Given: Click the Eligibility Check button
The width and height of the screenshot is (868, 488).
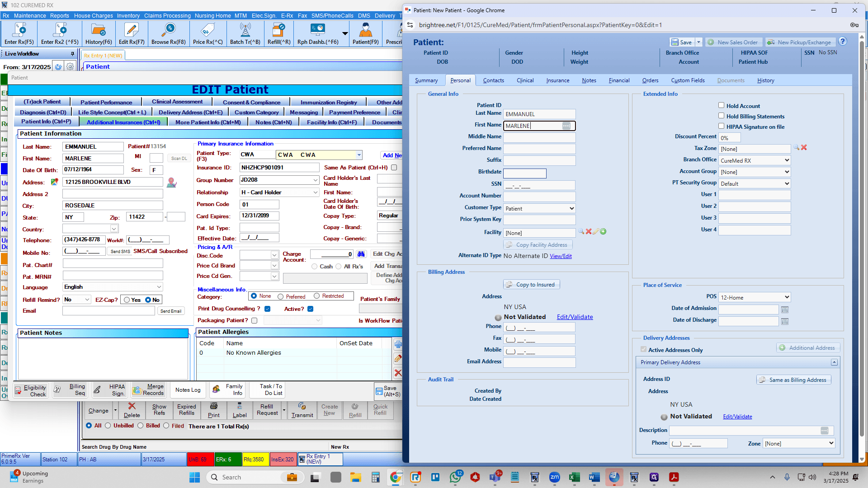Looking at the screenshot, I should point(31,390).
